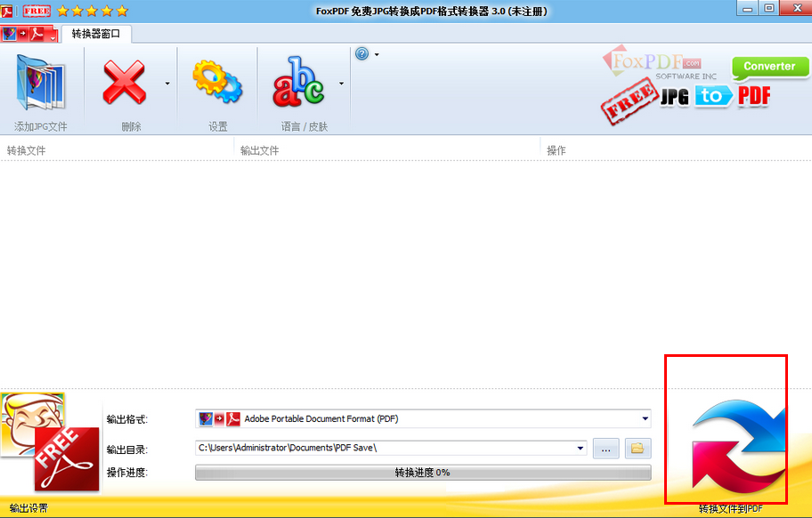Click the FREE JPG to PDF banner

686,100
